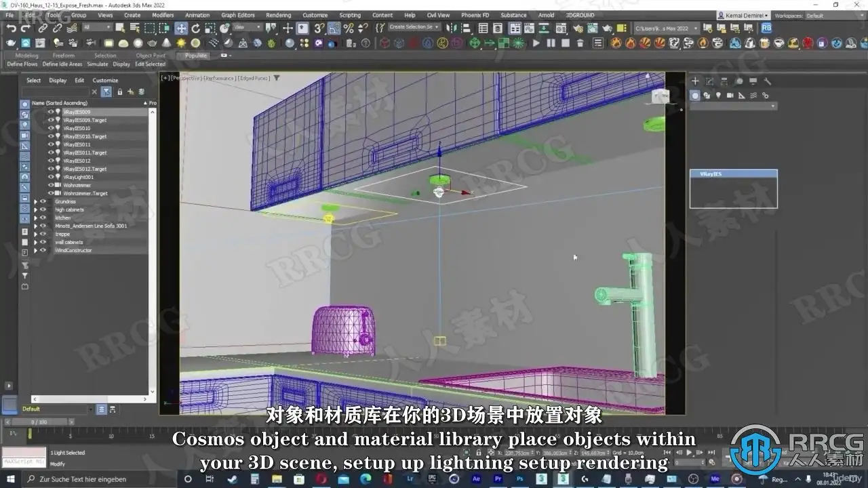Expand the high cabinets tree node
Viewport: 868px width, 488px height.
tap(35, 209)
